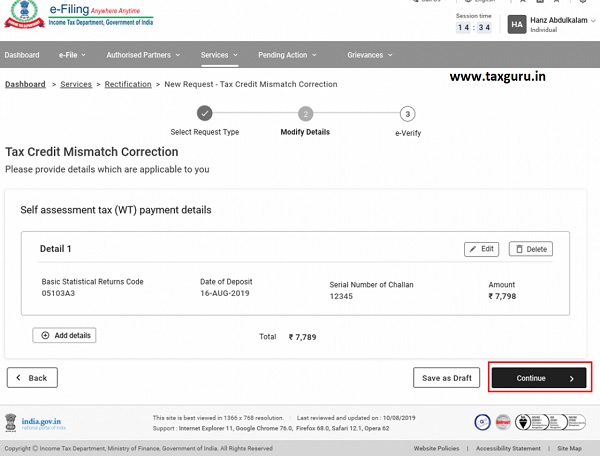This screenshot has height=456, width=600.
Task: Click the completed Select Request Type step circle
Action: point(205,113)
